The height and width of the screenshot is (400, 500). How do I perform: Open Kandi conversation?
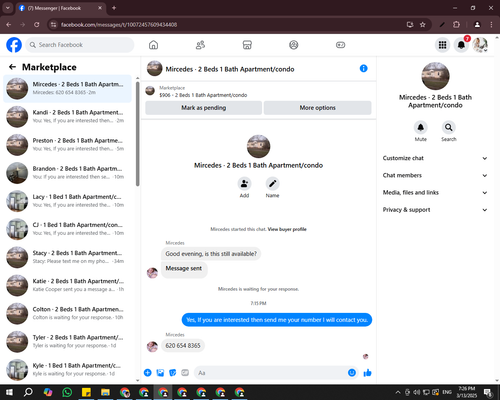pos(67,116)
